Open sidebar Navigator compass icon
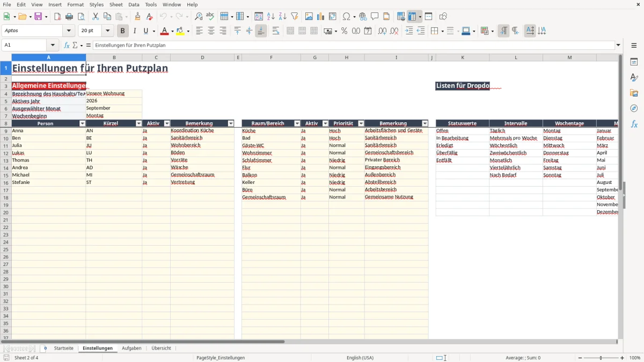This screenshot has width=644, height=362. pos(634,108)
